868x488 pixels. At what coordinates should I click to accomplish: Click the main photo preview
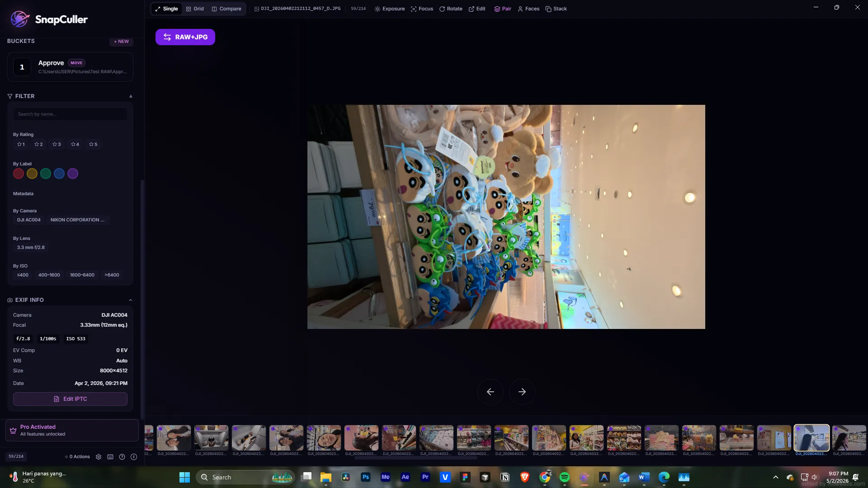point(506,217)
